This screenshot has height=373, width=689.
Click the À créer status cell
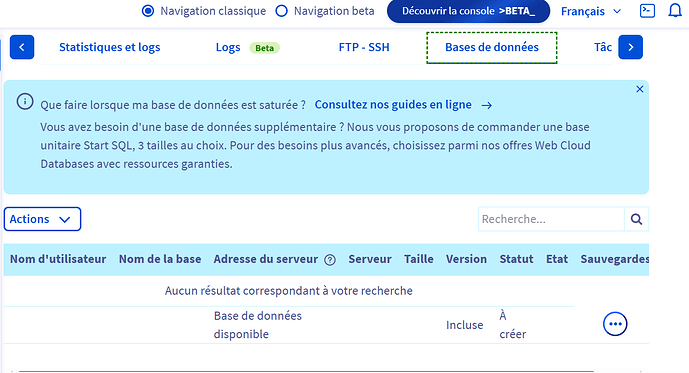click(512, 325)
